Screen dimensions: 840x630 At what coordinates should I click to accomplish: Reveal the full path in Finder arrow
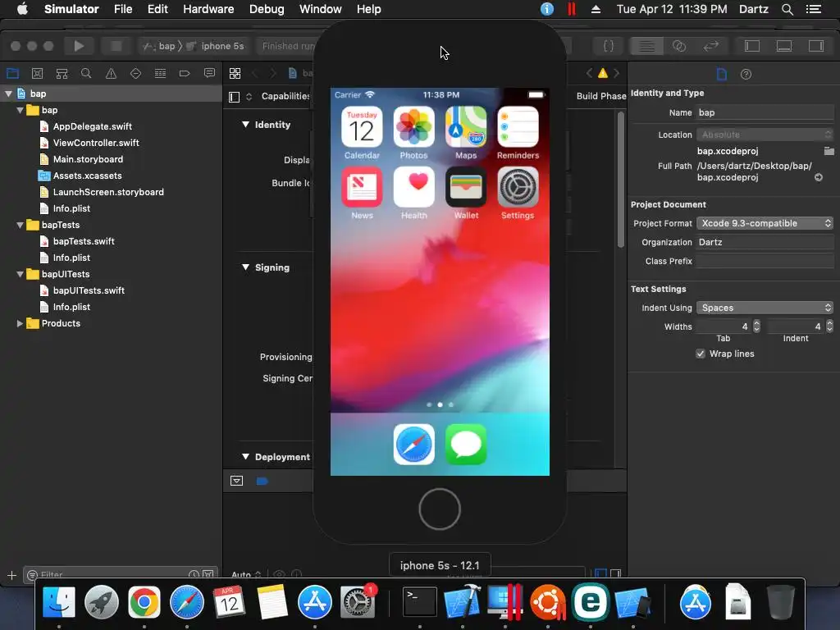[818, 177]
